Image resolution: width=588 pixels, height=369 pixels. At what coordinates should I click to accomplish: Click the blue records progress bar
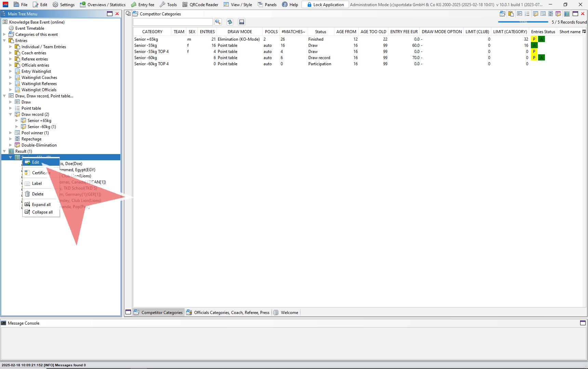pyautogui.click(x=523, y=22)
